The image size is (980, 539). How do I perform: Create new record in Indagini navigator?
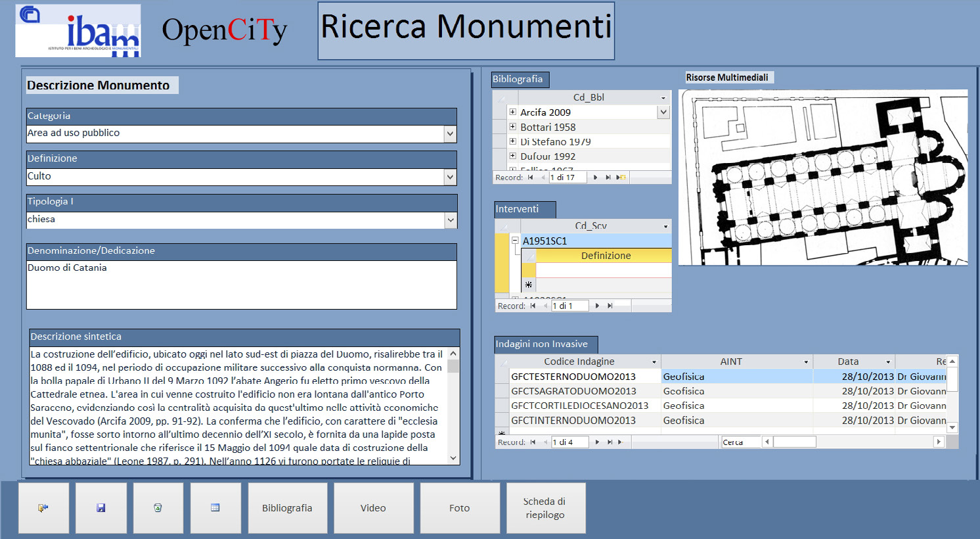620,442
